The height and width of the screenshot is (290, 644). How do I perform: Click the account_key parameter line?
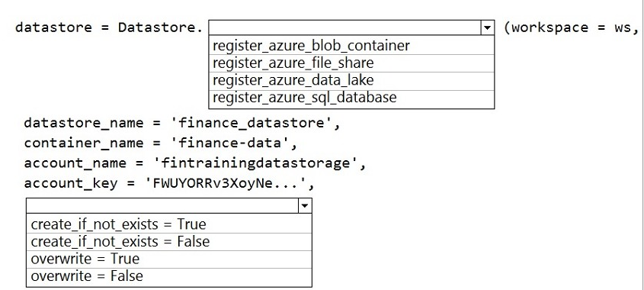point(169,183)
